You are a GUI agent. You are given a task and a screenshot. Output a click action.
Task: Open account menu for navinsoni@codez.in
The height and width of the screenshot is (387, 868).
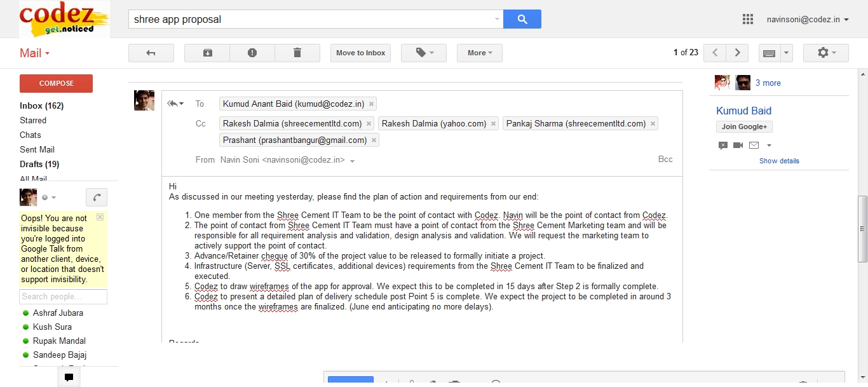[x=808, y=20]
